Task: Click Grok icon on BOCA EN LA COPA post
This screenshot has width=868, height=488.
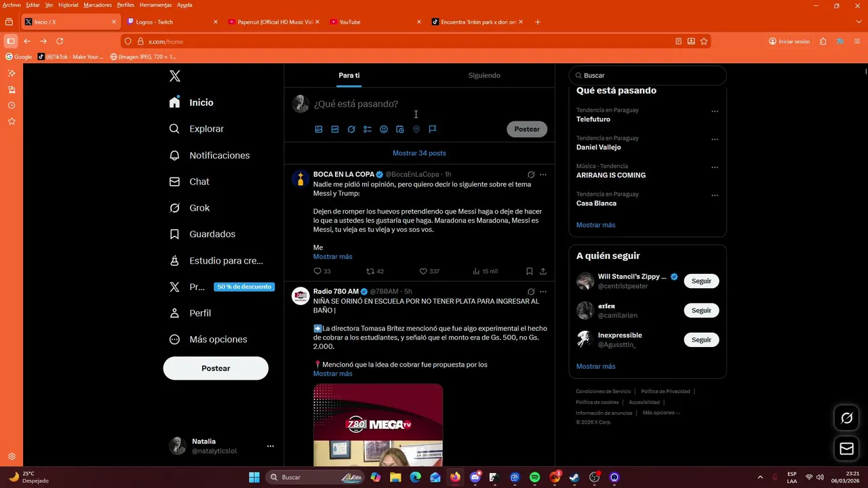Action: click(531, 174)
